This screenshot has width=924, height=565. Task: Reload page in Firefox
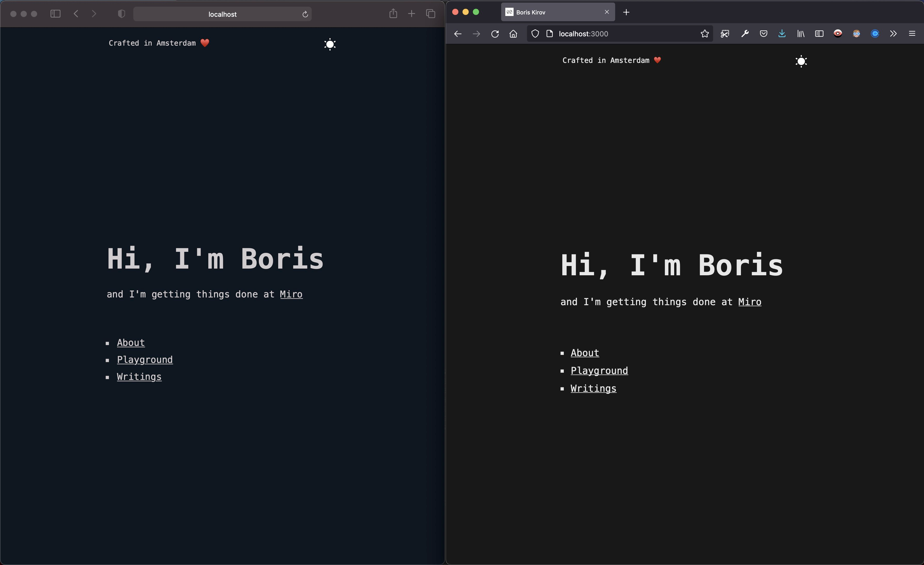point(495,34)
